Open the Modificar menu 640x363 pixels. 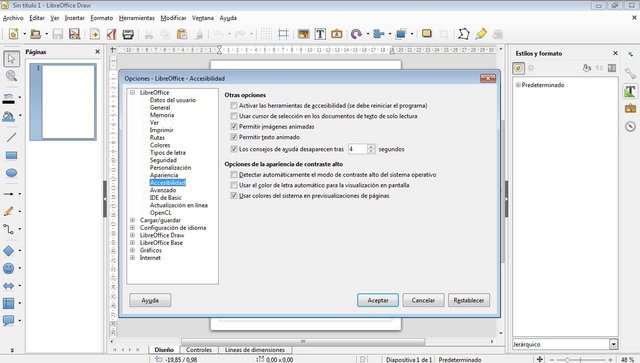pos(173,18)
